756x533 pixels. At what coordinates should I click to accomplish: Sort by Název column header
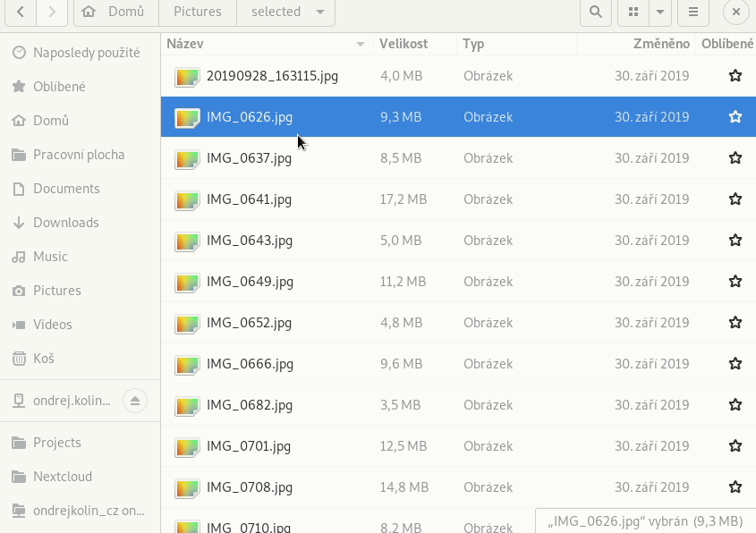[x=267, y=44]
